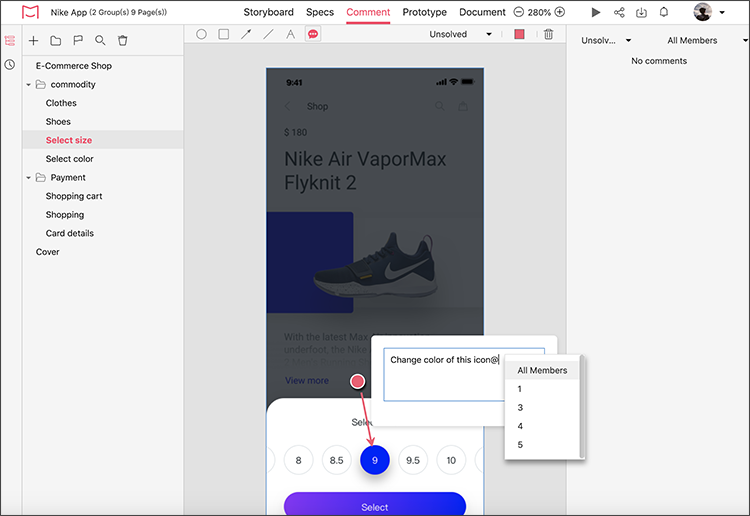This screenshot has height=516, width=750.
Task: Open the Select color page
Action: [x=70, y=159]
